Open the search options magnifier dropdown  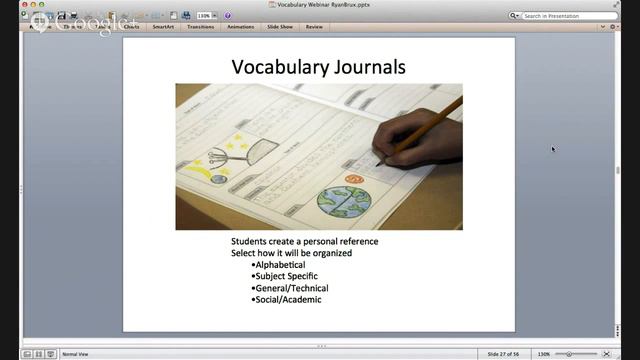click(514, 16)
